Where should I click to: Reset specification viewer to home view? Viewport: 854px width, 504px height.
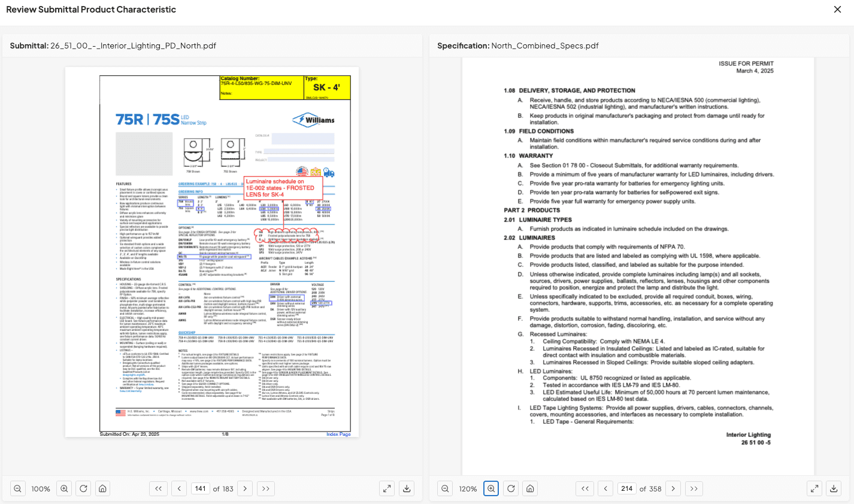pos(530,488)
